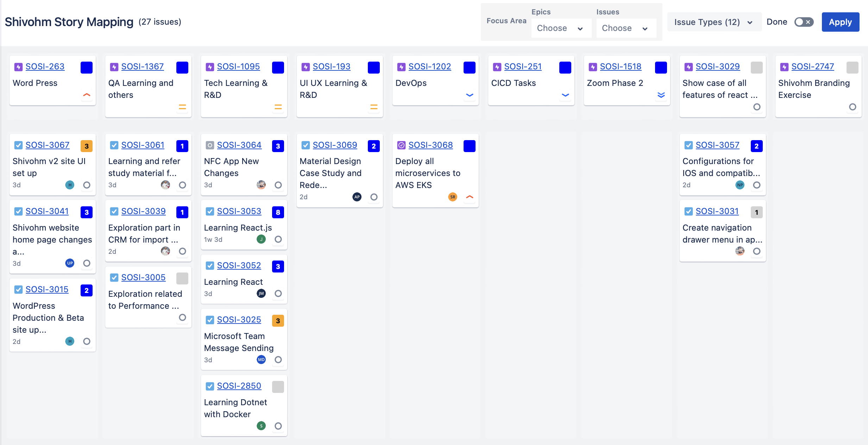868x445 pixels.
Task: Open the SOSI-1202 DevOps epic link
Action: pos(429,67)
